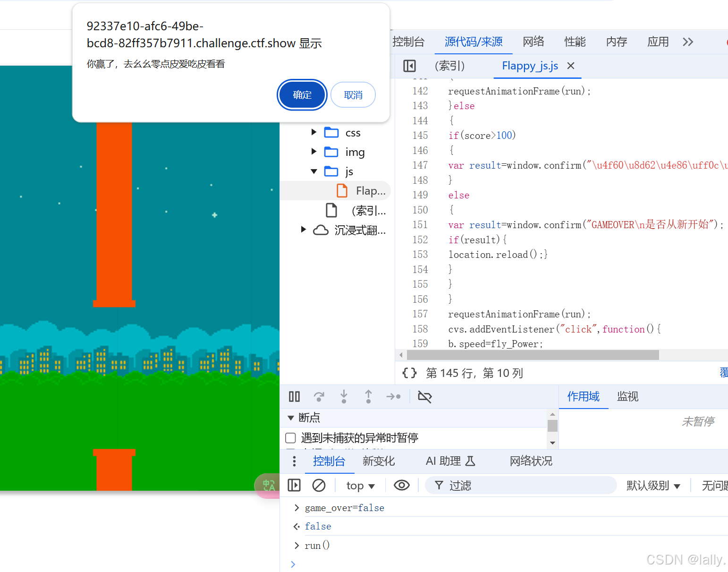Switch to the top 控制台 DevTools tab
Viewport: 728px width, 572px height.
click(x=408, y=42)
